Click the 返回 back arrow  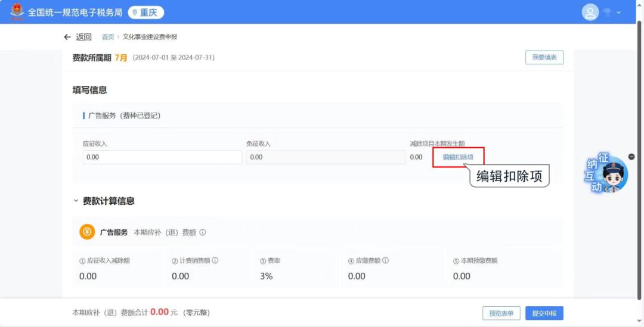(x=67, y=37)
